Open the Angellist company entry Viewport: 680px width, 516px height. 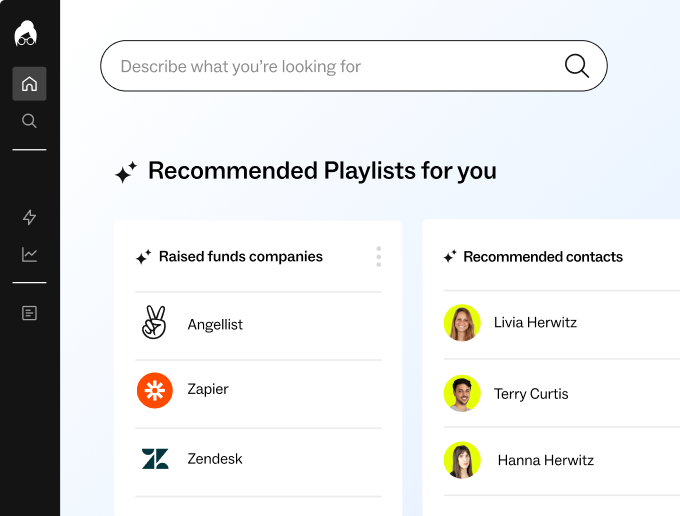coord(215,325)
